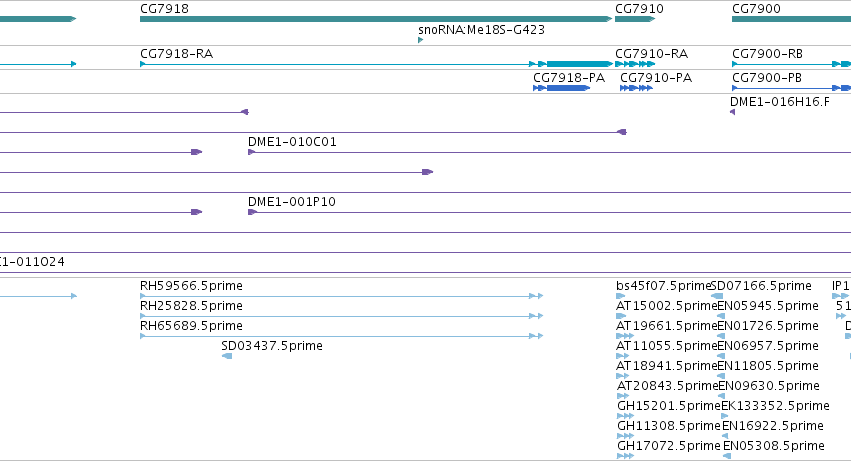Click the thick exon block of CG7918-RA
851x461 pixels.
point(580,64)
